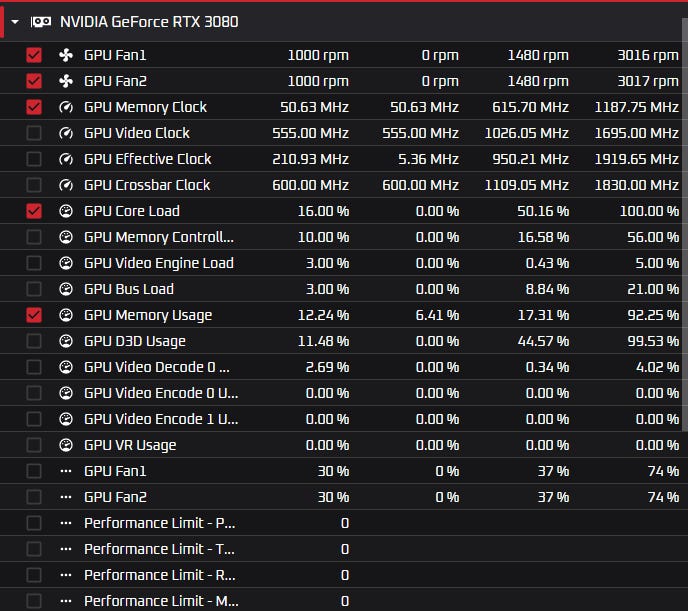
Task: Click the usage icon for GPU Bus Load
Action: 66,289
